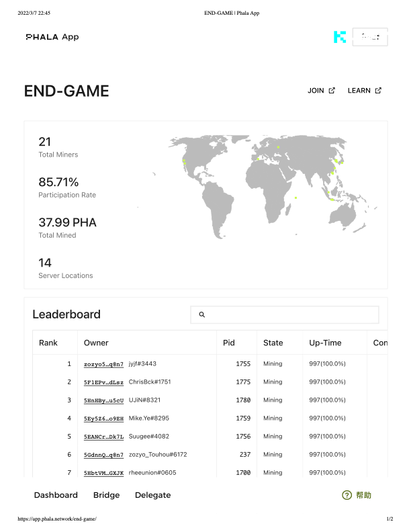The width and height of the screenshot is (411, 532).
Task: Click the external-link icon beside JOIN
Action: pyautogui.click(x=332, y=91)
